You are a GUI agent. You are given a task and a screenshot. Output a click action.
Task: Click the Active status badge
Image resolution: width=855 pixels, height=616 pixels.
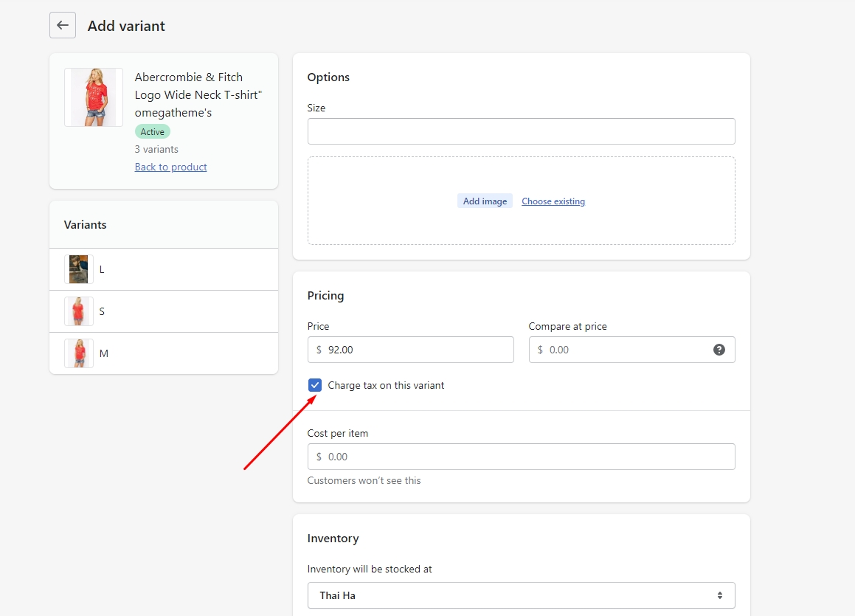[152, 131]
